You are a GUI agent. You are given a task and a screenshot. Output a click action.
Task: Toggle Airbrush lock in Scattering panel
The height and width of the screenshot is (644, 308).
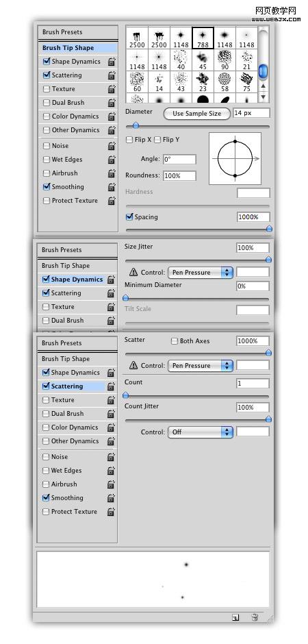tap(111, 484)
